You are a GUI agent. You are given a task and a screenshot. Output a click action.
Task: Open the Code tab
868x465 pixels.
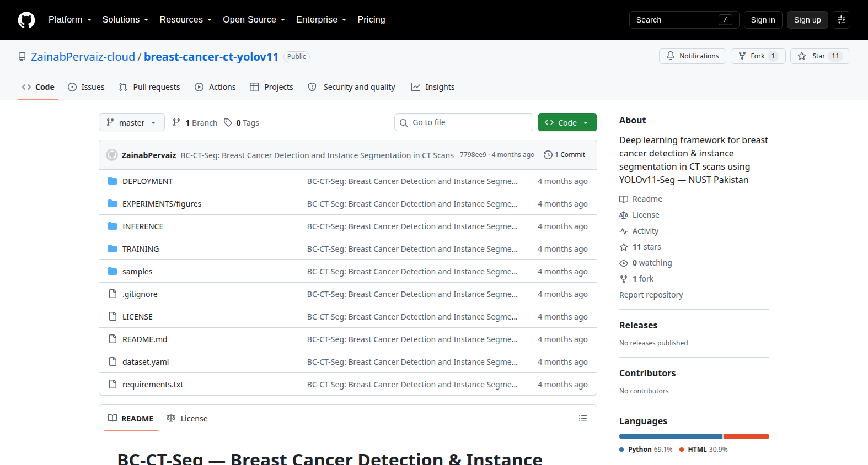[38, 87]
